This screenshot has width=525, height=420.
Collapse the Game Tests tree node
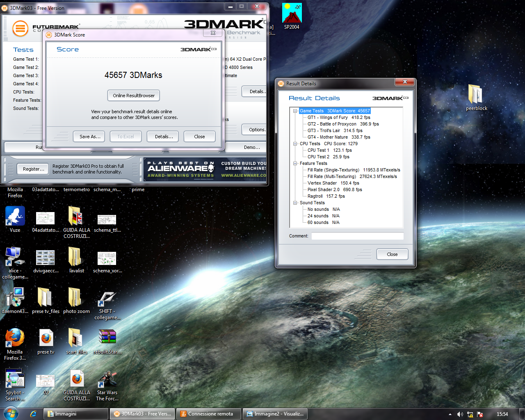point(295,111)
